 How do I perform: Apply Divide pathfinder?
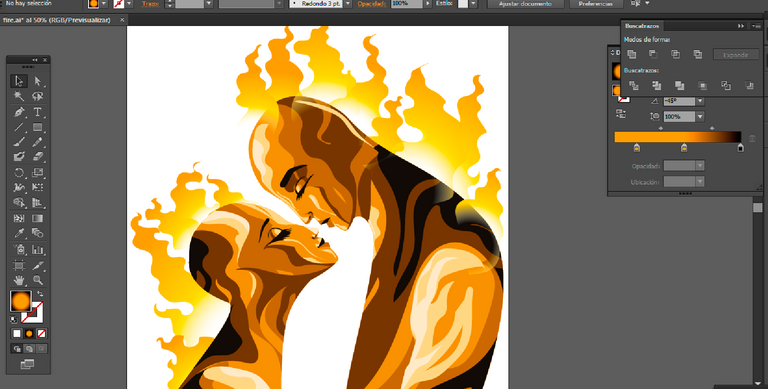633,86
